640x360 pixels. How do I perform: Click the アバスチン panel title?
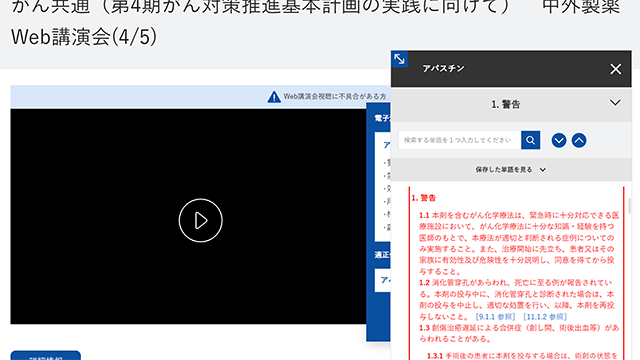[443, 69]
